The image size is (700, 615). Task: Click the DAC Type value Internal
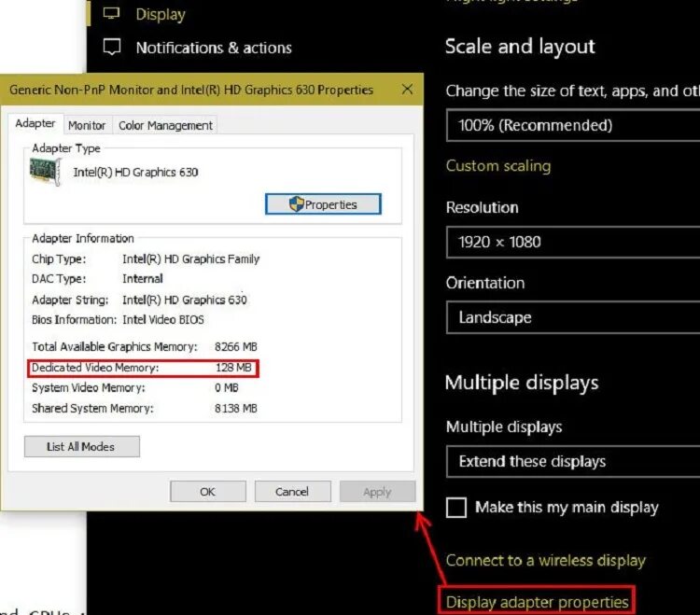coord(143,278)
